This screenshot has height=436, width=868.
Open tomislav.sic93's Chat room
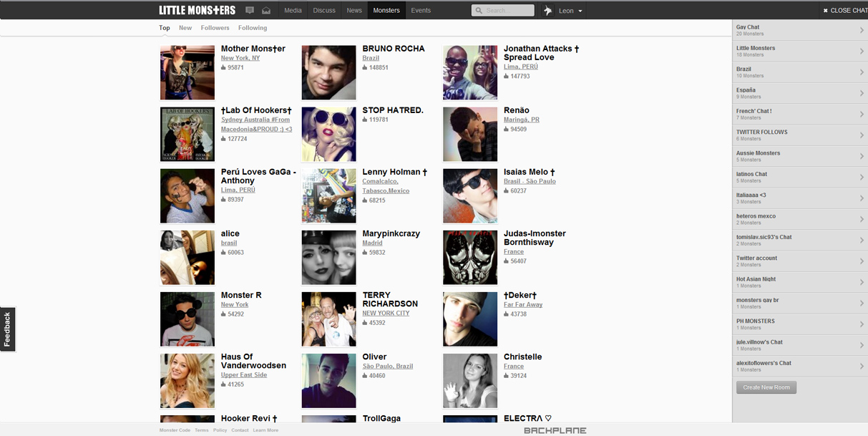[800, 240]
